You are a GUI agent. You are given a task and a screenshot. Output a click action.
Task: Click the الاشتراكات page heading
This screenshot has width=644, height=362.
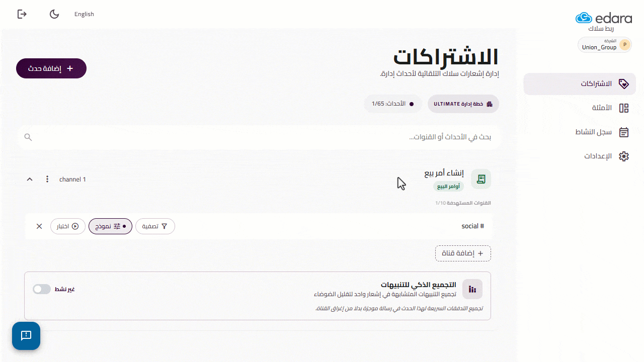tap(446, 57)
